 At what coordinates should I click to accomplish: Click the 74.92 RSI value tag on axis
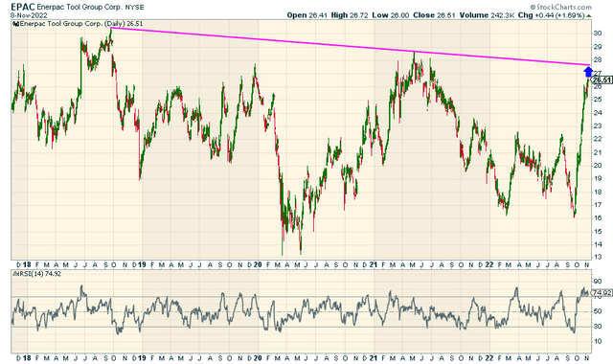pyautogui.click(x=602, y=293)
